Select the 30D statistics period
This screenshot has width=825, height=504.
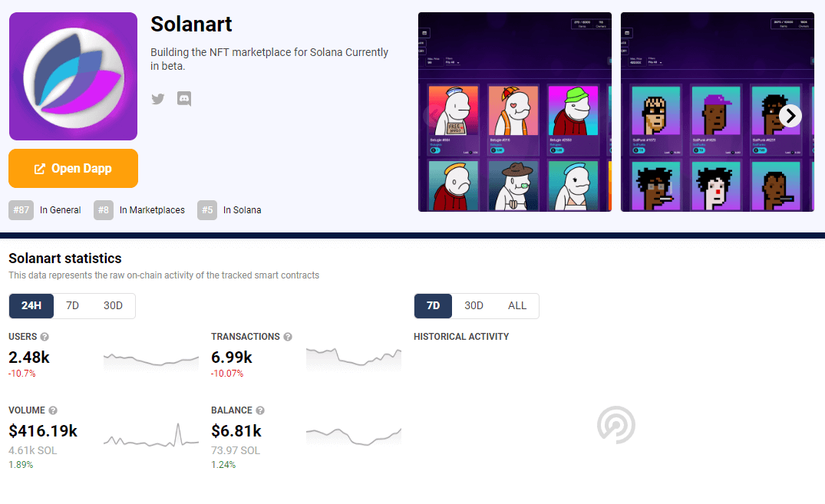click(x=113, y=305)
